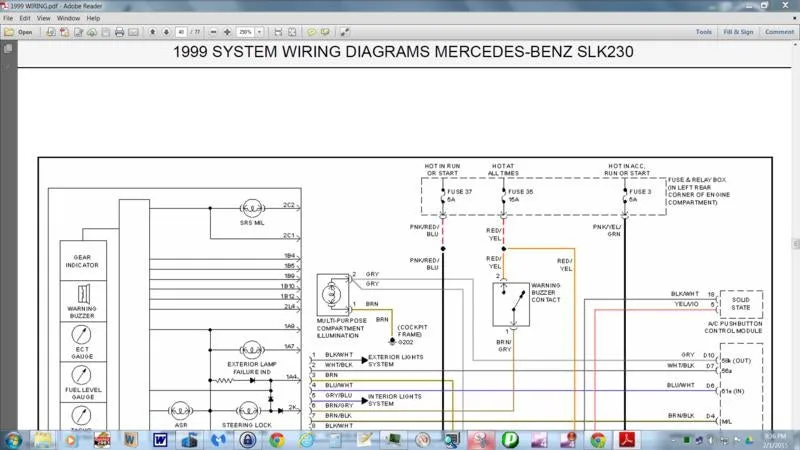Open Windows Media Player from taskbar
Screen dimensions: 800x450
(70, 440)
